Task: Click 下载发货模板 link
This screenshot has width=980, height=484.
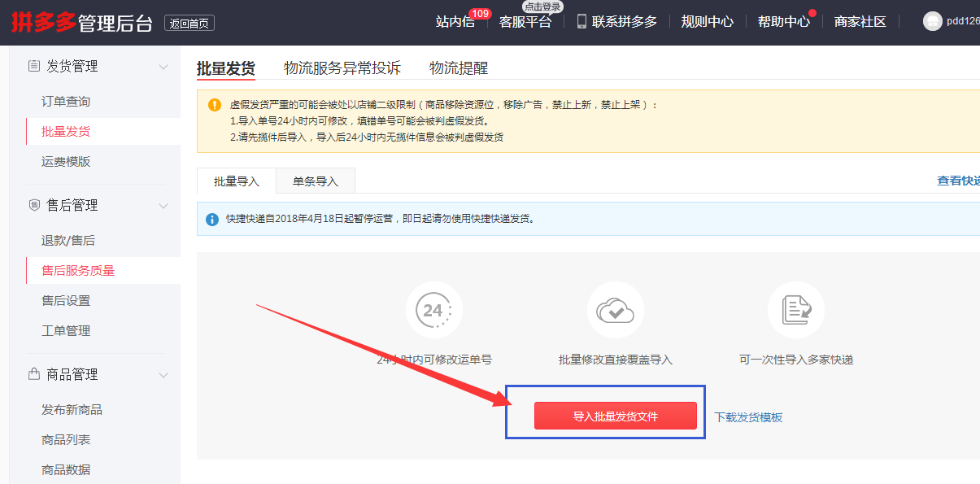Action: 748,417
